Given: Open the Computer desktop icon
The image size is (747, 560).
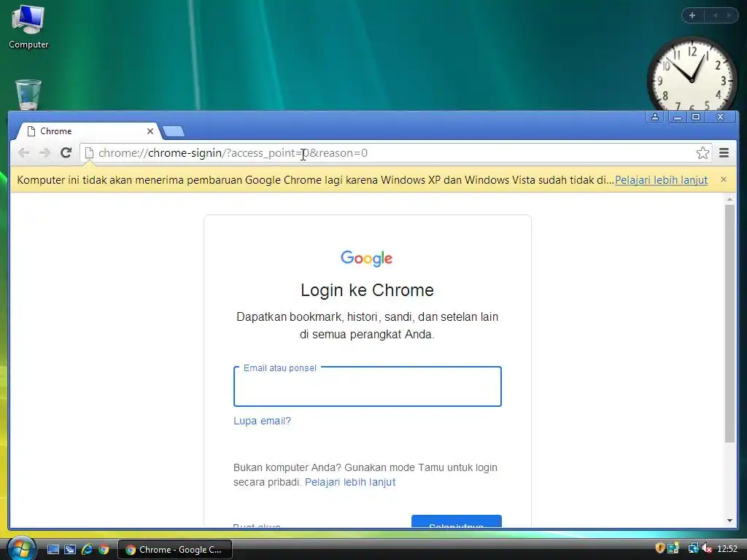Looking at the screenshot, I should (28, 27).
